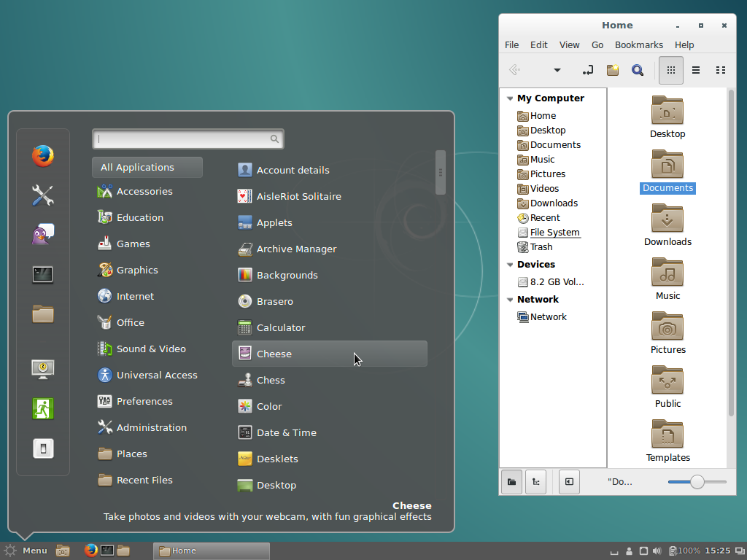Hide the sidebar with bottom button
747x560 pixels.
pos(569,482)
